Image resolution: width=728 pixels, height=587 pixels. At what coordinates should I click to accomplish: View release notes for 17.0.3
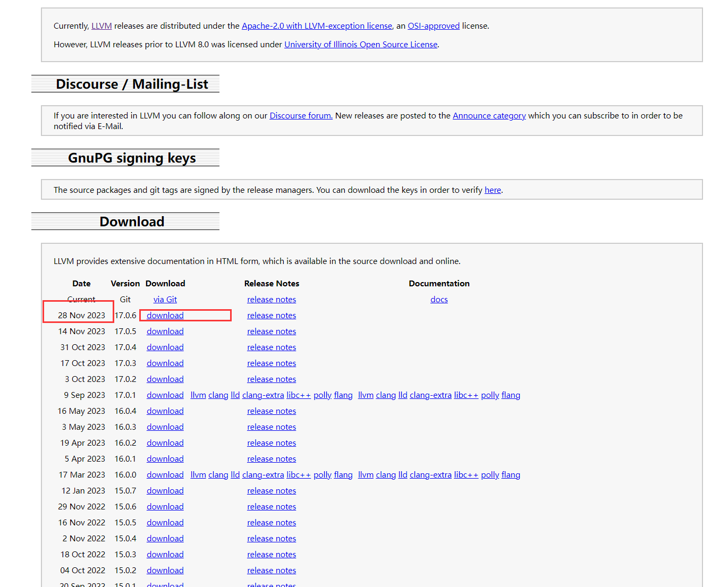(x=272, y=363)
